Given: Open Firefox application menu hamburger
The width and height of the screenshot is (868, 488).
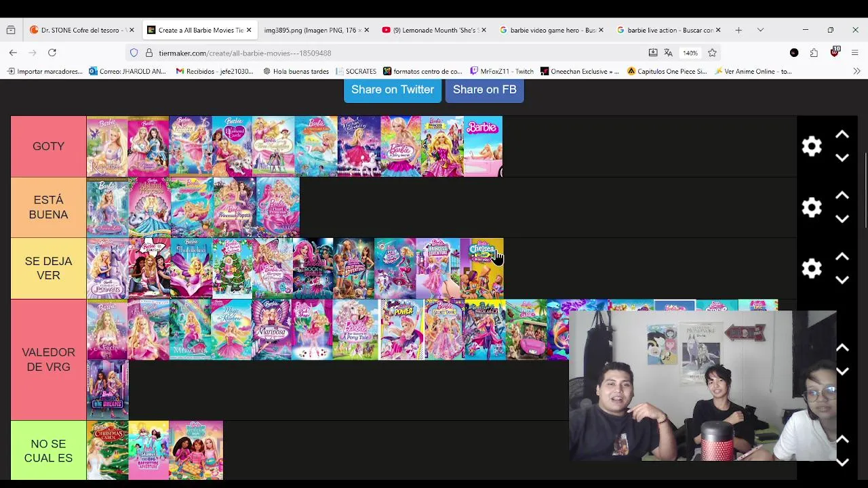Looking at the screenshot, I should tap(855, 53).
